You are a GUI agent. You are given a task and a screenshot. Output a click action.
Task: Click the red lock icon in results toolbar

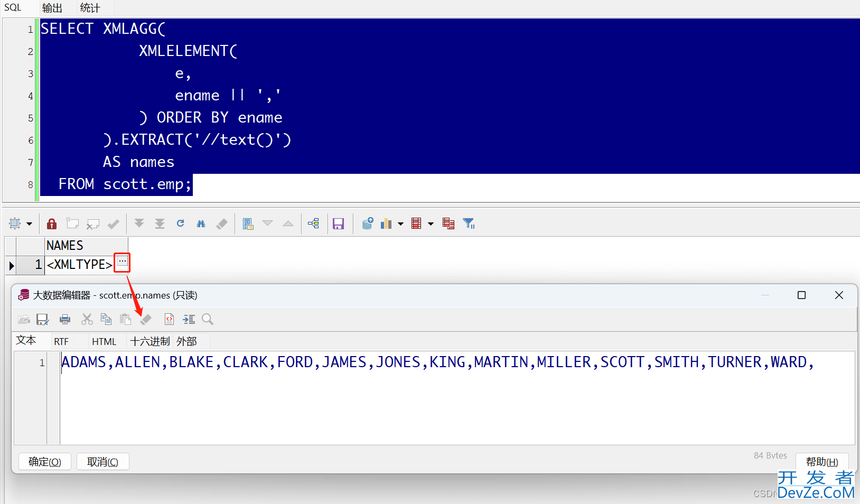click(52, 224)
